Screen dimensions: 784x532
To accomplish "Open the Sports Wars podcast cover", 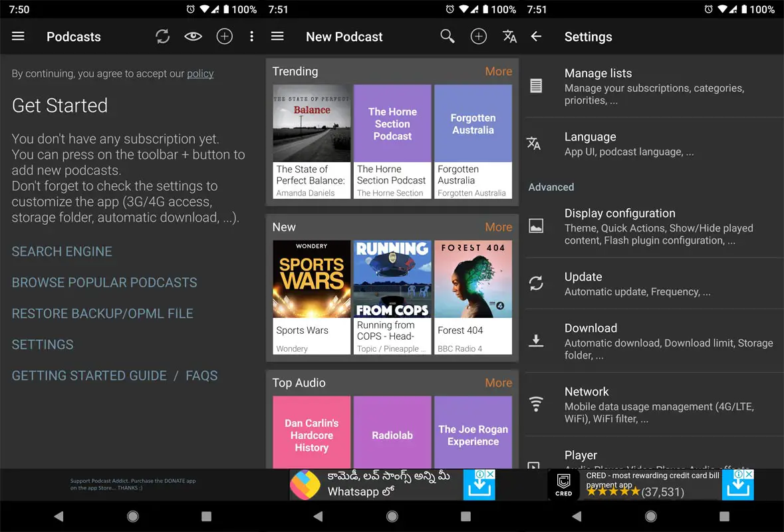I will coord(311,279).
